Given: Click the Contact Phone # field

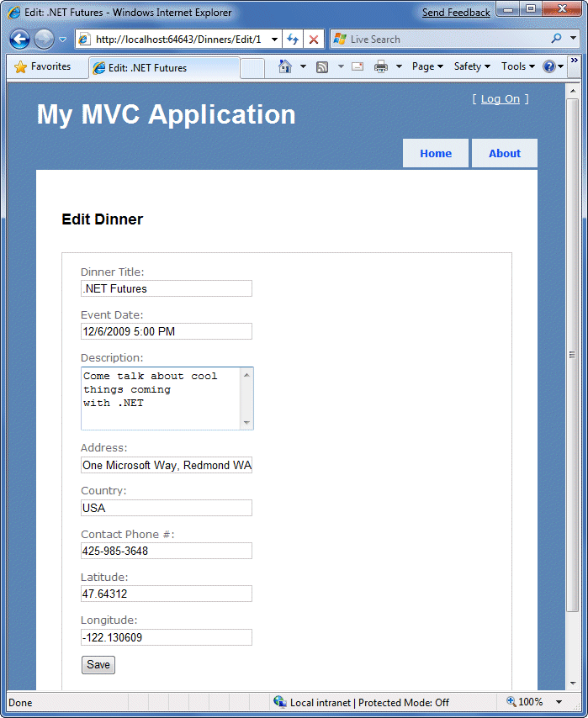Looking at the screenshot, I should pos(167,551).
